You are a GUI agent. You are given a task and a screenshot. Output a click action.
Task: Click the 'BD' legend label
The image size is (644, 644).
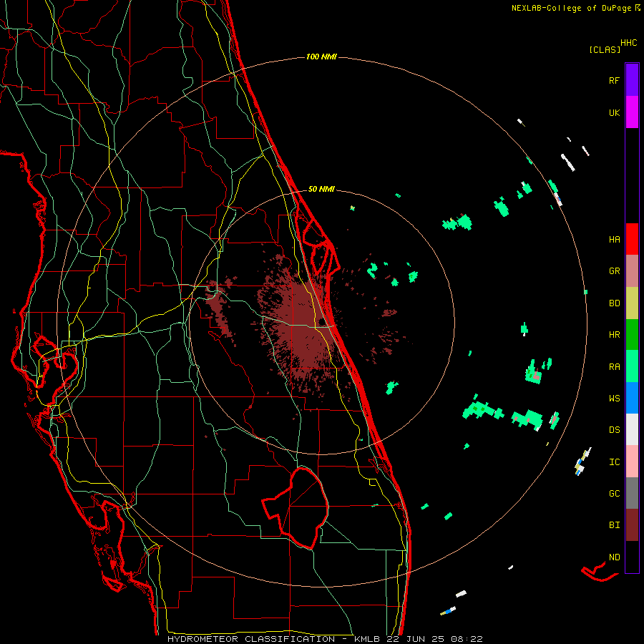(614, 303)
